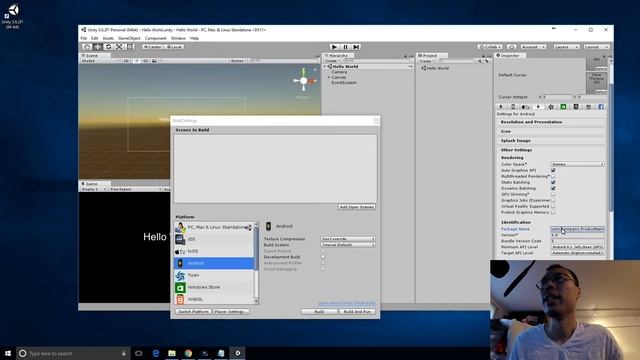Toggle Protect Graphics Memory checkbox
The height and width of the screenshot is (360, 640).
coord(553,212)
